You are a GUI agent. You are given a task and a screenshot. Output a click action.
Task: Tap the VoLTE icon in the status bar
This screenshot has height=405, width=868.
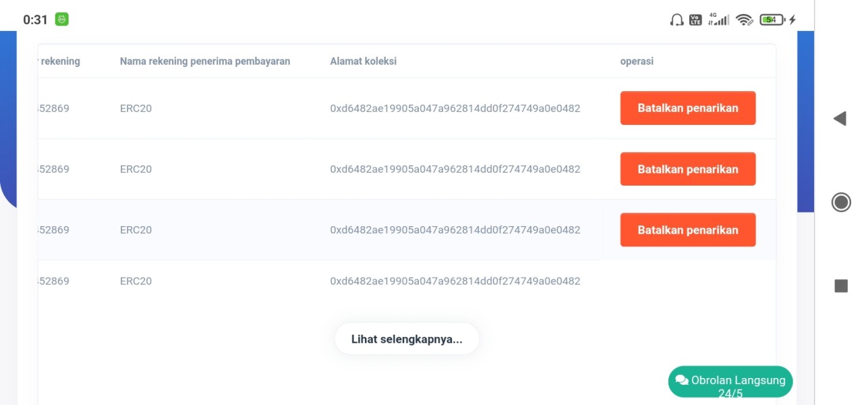(x=696, y=20)
